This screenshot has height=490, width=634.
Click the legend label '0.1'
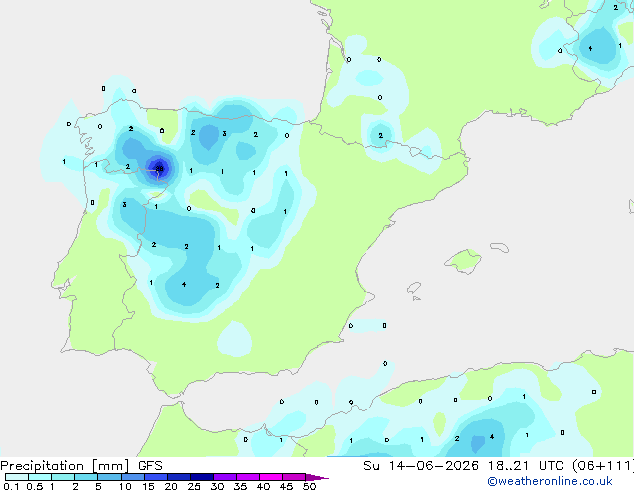click(11, 486)
